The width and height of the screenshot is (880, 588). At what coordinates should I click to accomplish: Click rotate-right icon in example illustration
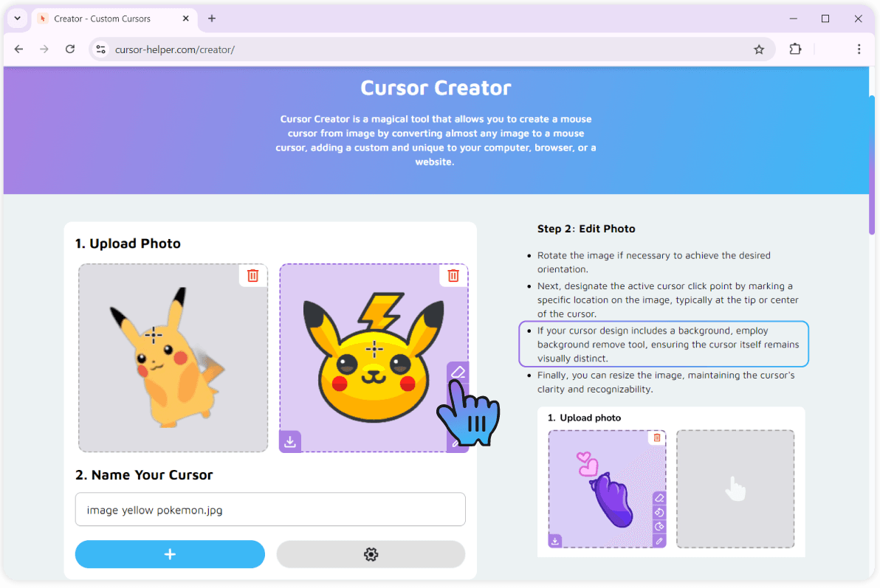click(x=659, y=527)
